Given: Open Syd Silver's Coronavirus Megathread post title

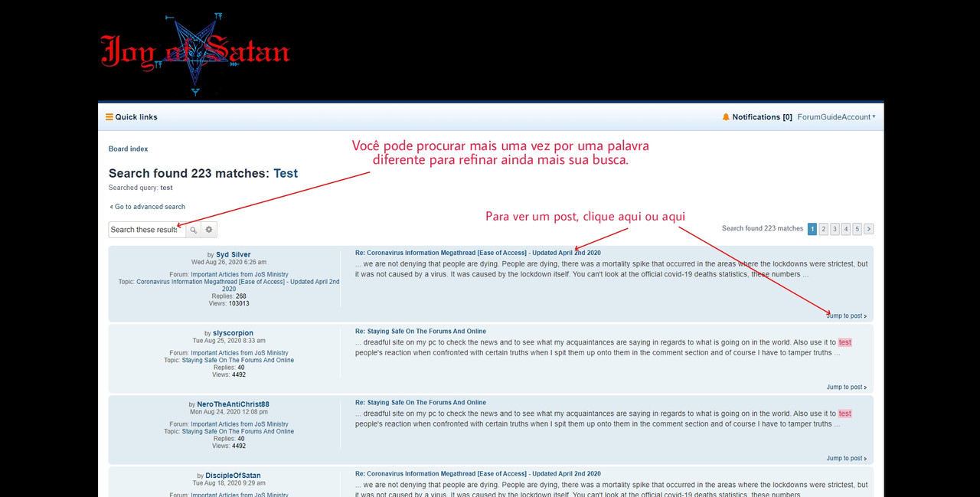Looking at the screenshot, I should [478, 253].
